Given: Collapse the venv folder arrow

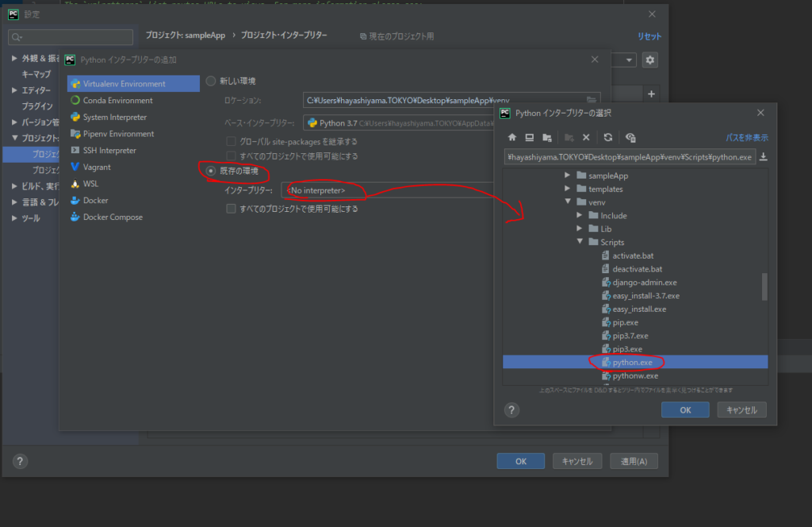Looking at the screenshot, I should [568, 202].
